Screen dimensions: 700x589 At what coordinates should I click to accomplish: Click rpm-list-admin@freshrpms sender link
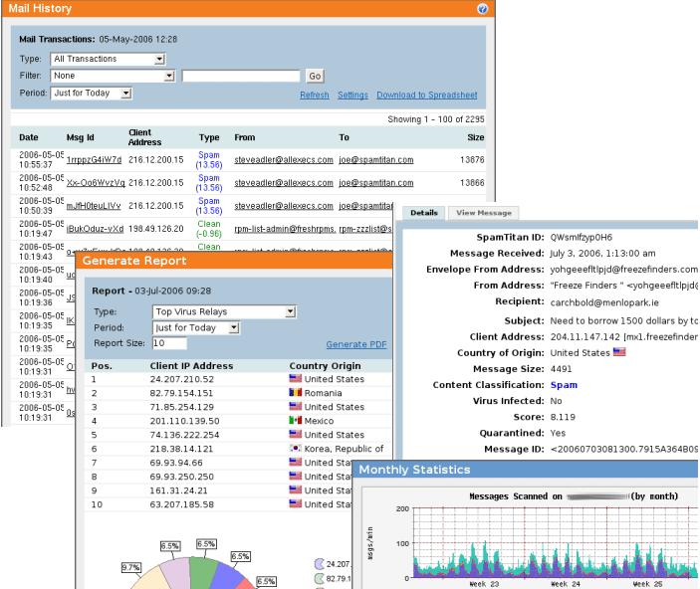[285, 229]
